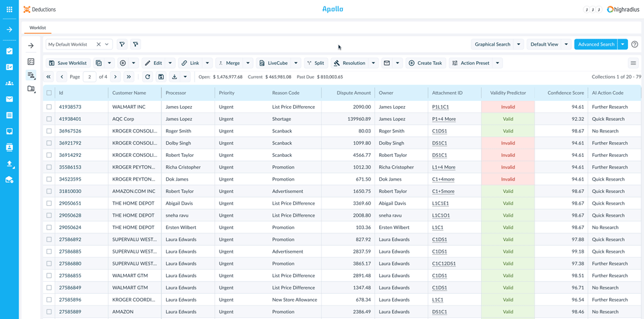Click the save disk icon beside refresh
Viewport: 644px width, 319px height.
(x=161, y=77)
